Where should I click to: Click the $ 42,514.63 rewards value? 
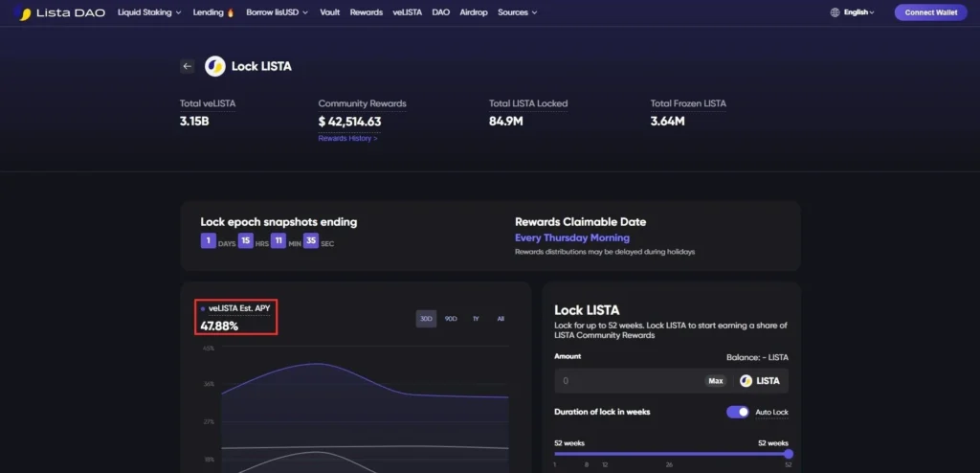[x=349, y=122]
